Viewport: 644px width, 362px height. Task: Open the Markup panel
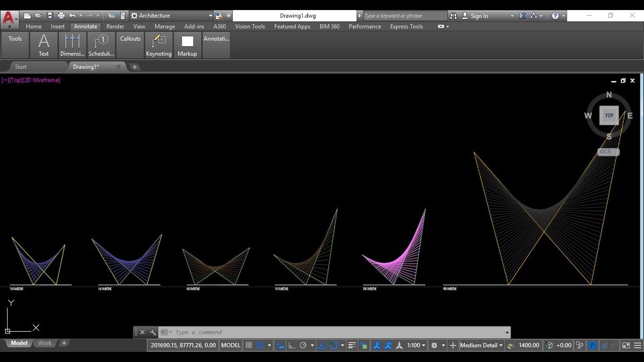[x=187, y=45]
